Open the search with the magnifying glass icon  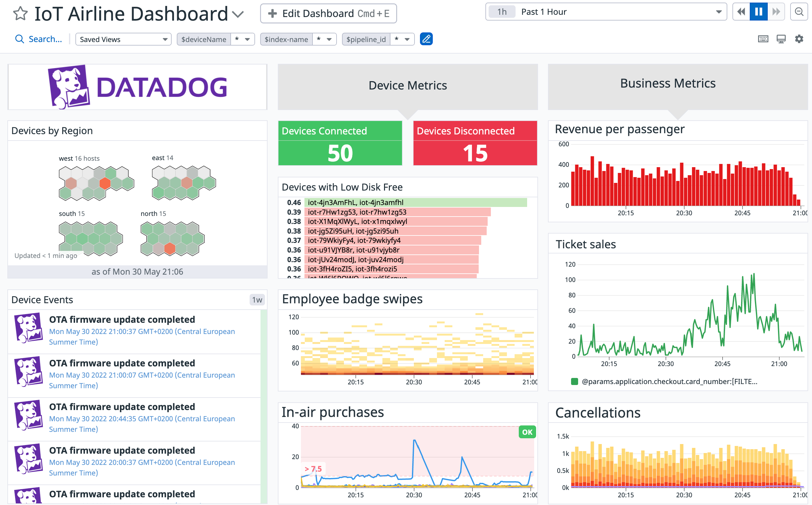click(19, 39)
